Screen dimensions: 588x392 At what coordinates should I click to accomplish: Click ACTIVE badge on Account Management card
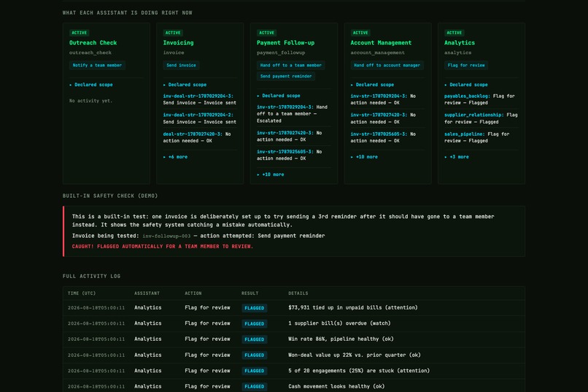360,33
